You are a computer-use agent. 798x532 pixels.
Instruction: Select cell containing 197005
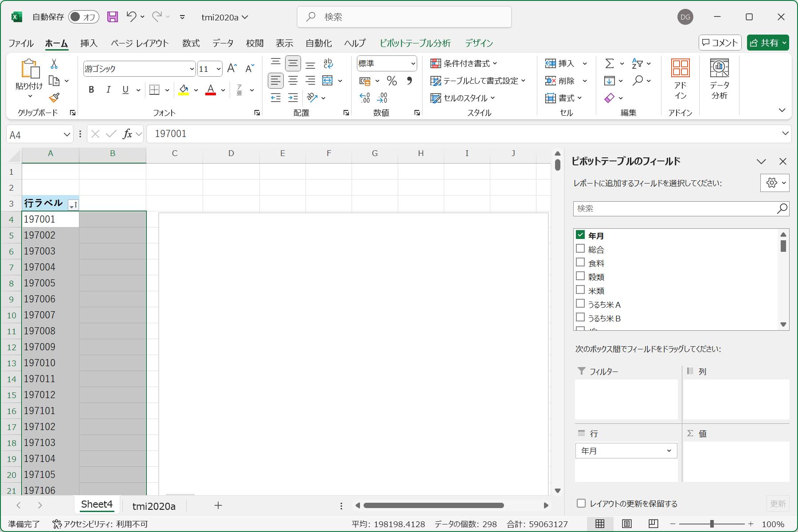pyautogui.click(x=51, y=283)
